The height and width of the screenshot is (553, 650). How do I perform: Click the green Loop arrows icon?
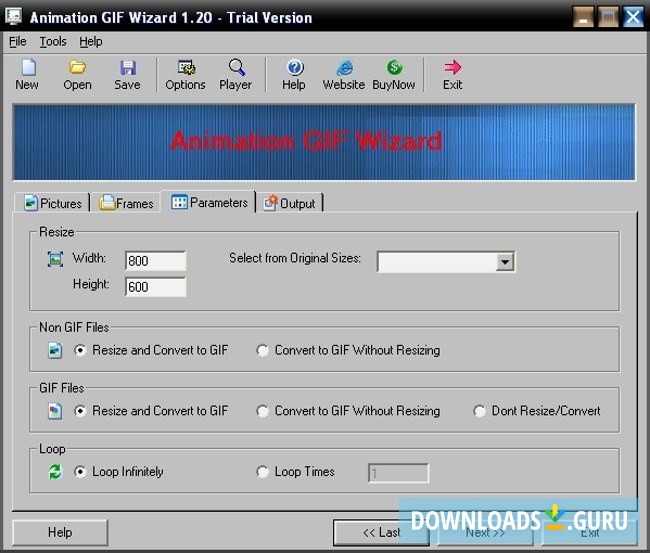click(55, 471)
